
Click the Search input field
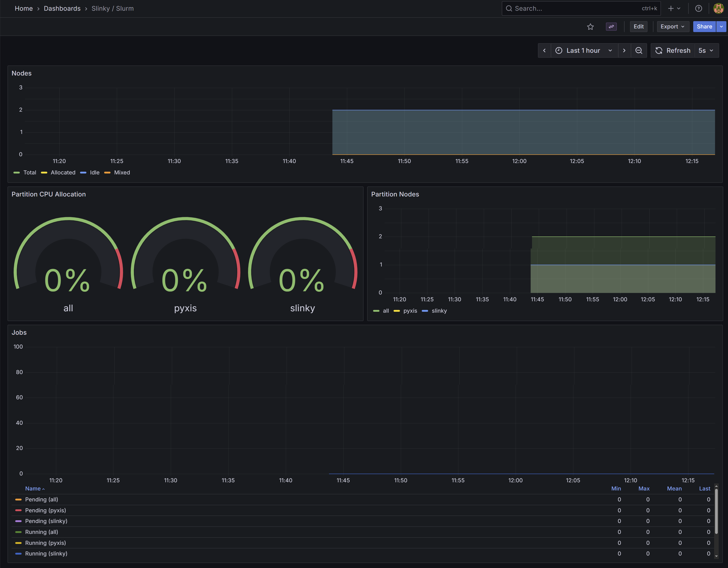click(x=577, y=9)
